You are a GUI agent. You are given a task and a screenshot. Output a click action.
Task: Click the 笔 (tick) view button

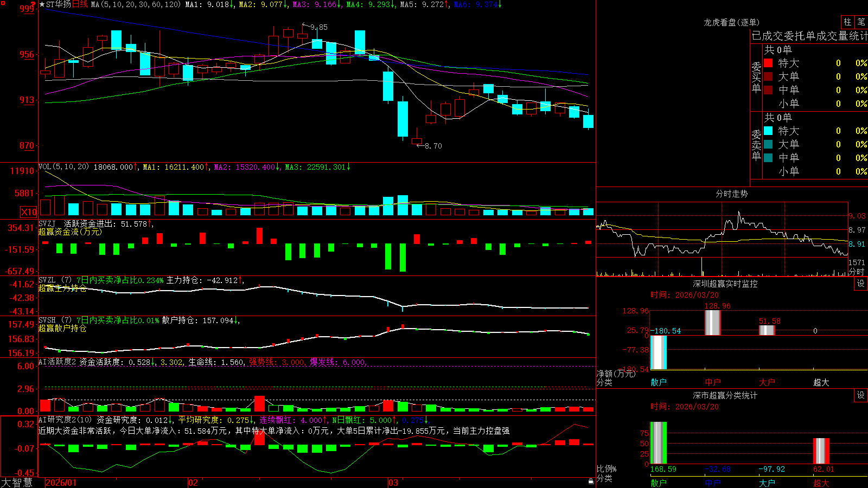861,22
